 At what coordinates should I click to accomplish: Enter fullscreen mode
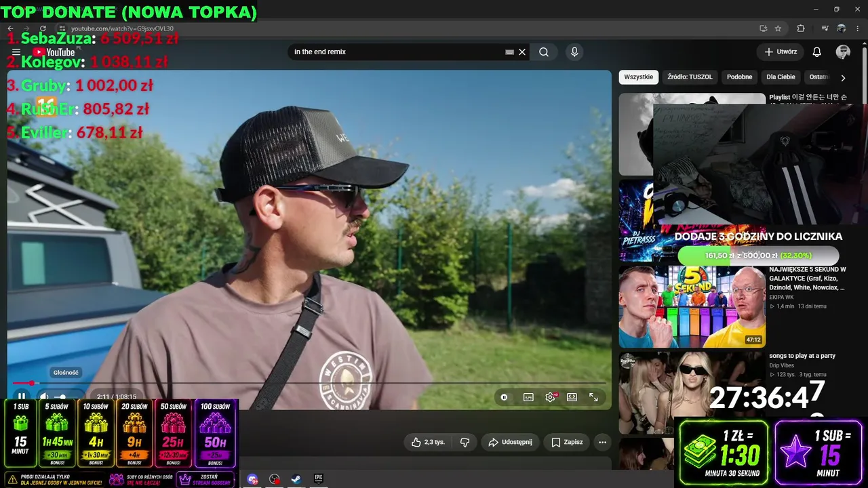tap(593, 397)
